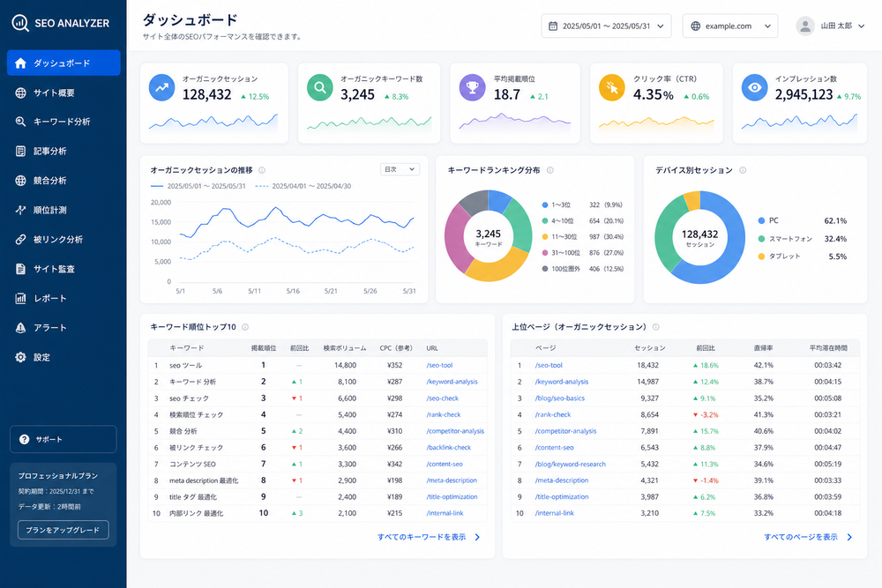Click the 内部リンク 最適化 keyword row
The width and height of the screenshot is (882, 588).
click(x=318, y=513)
